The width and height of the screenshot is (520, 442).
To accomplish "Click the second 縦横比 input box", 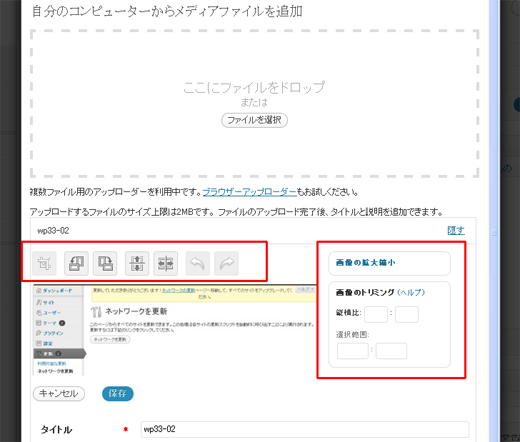I will coord(407,314).
